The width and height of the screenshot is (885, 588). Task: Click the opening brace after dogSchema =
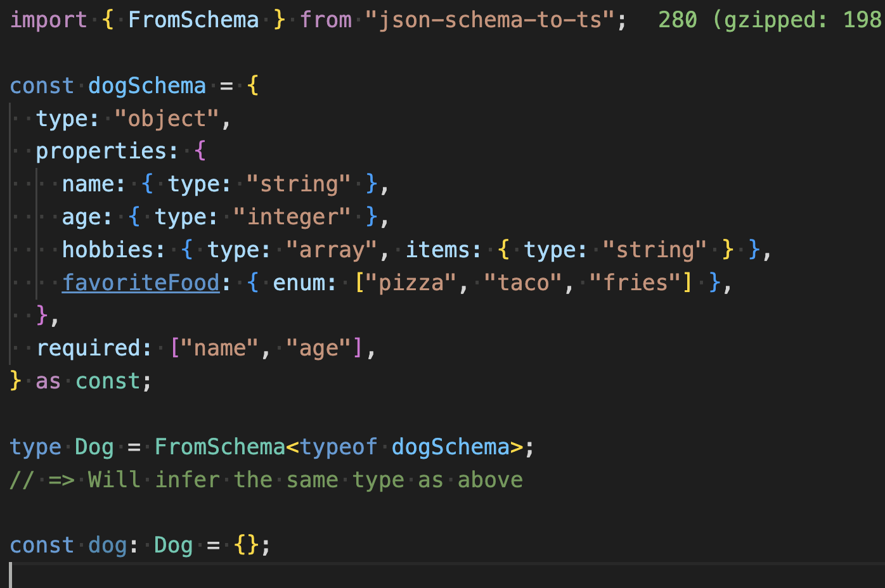pos(252,86)
